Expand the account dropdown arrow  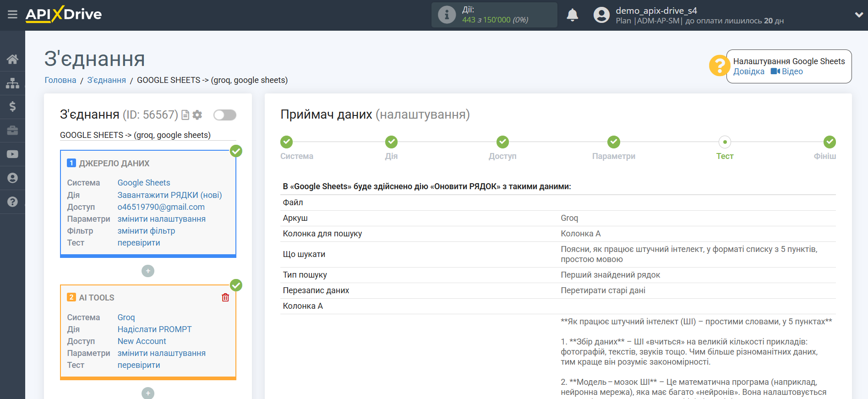[859, 15]
